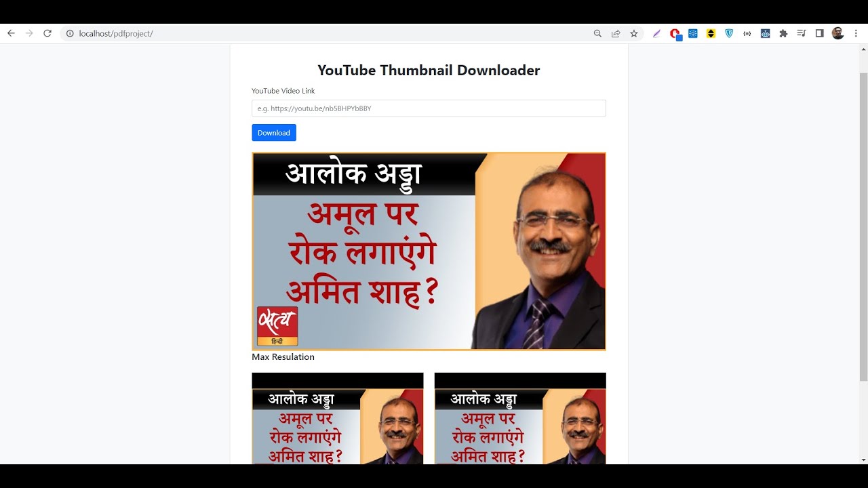Open the shield VPN extension icon
Screen dimensions: 868x488
coord(729,33)
